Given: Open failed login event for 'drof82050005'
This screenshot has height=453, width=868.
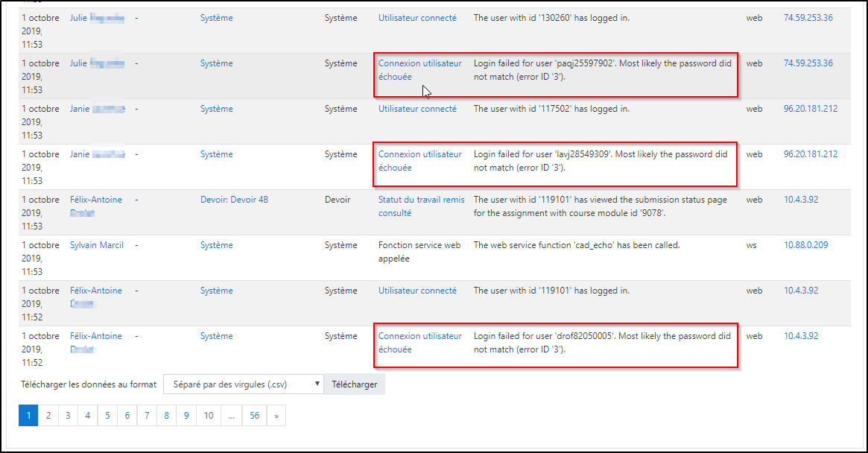Looking at the screenshot, I should [x=419, y=343].
